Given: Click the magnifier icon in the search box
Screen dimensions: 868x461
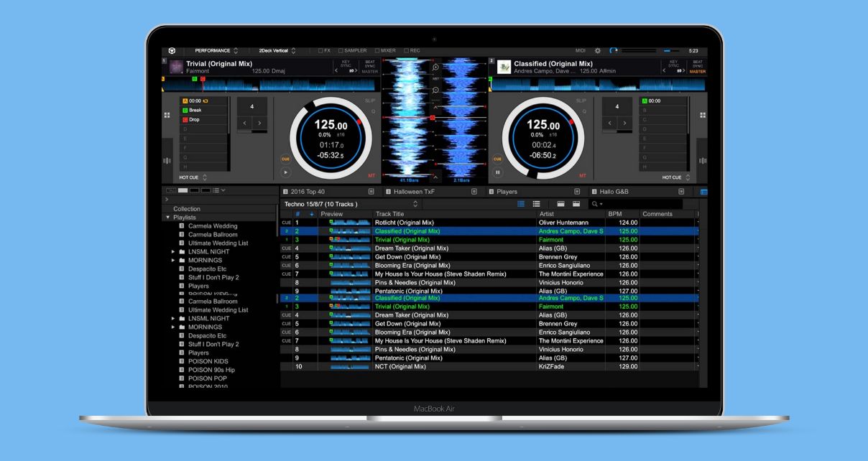Looking at the screenshot, I should tap(596, 203).
